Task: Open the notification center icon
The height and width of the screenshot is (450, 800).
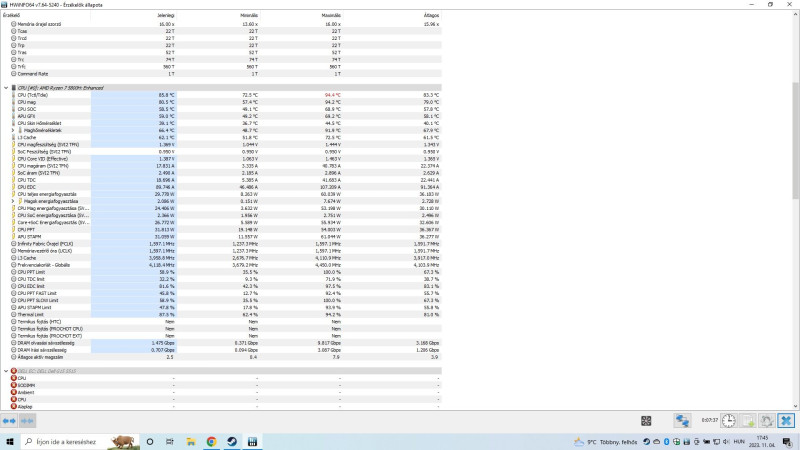Action: [787, 442]
